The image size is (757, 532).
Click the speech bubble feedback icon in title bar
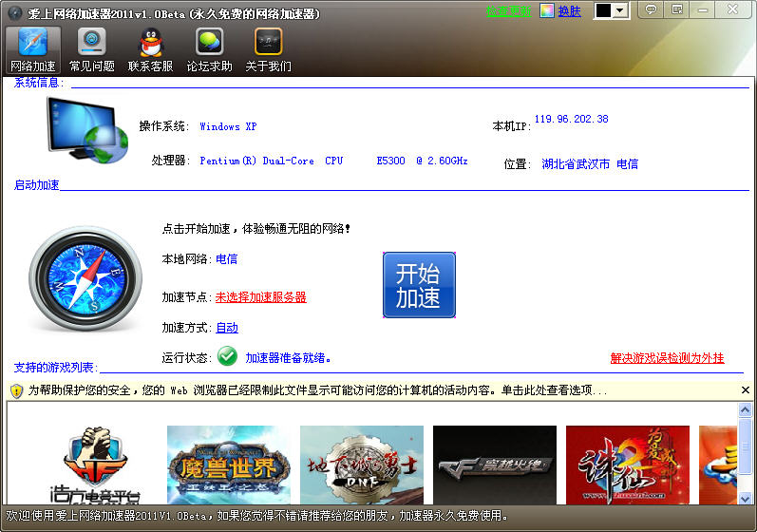651,10
